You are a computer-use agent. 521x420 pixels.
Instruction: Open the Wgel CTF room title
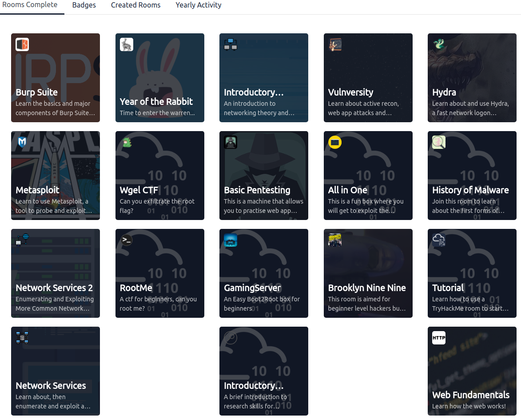tap(139, 190)
